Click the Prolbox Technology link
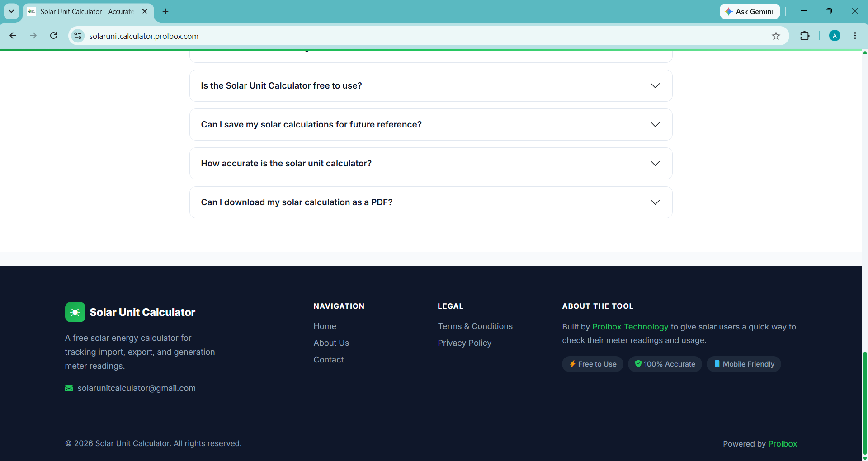This screenshot has height=461, width=868. [x=630, y=327]
